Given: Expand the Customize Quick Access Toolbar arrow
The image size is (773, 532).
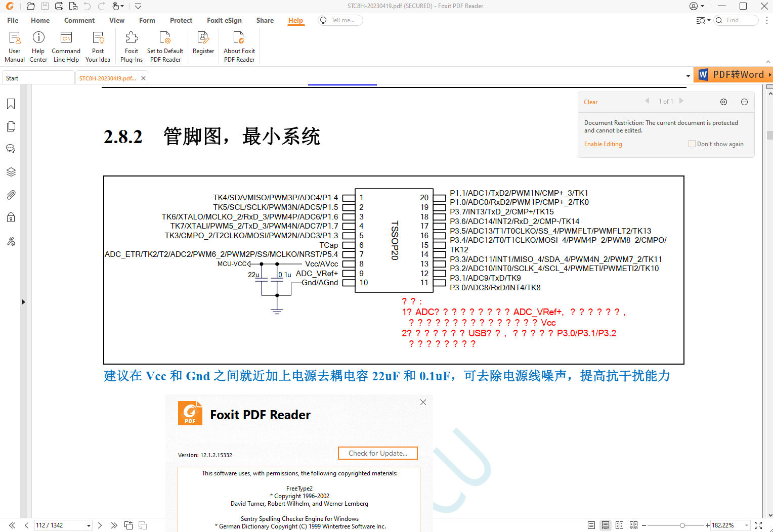Looking at the screenshot, I should pos(138,7).
